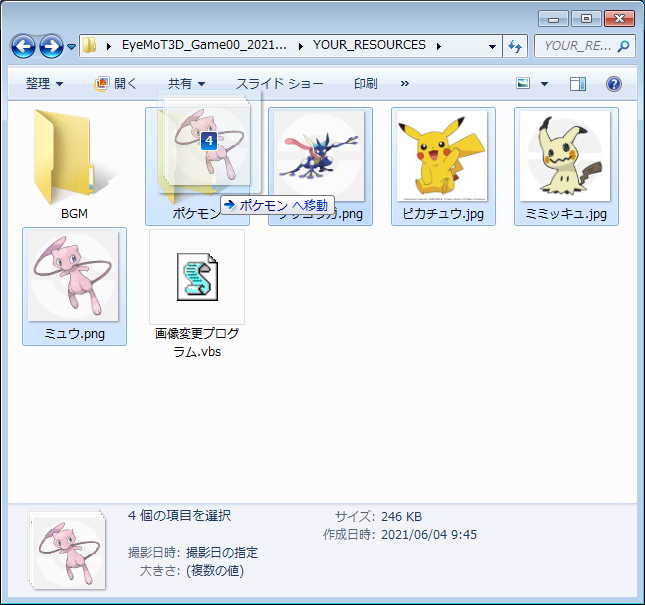Open the view options dropdown arrow
The width and height of the screenshot is (645, 605).
pos(544,84)
